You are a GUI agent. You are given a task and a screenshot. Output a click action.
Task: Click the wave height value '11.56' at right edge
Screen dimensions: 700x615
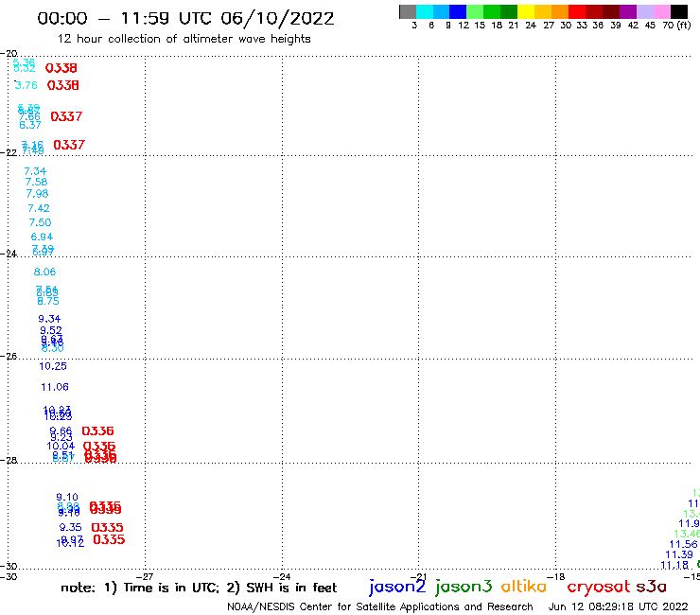(684, 544)
